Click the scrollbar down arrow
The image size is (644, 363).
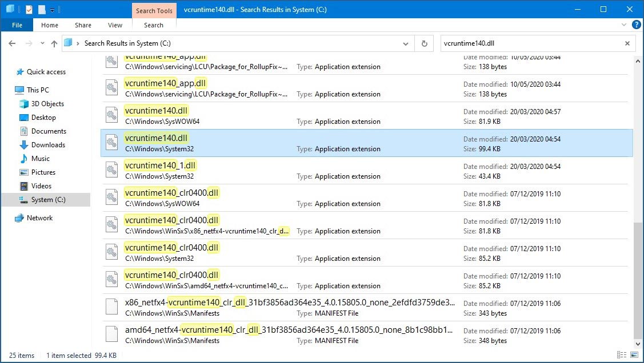coord(638,345)
